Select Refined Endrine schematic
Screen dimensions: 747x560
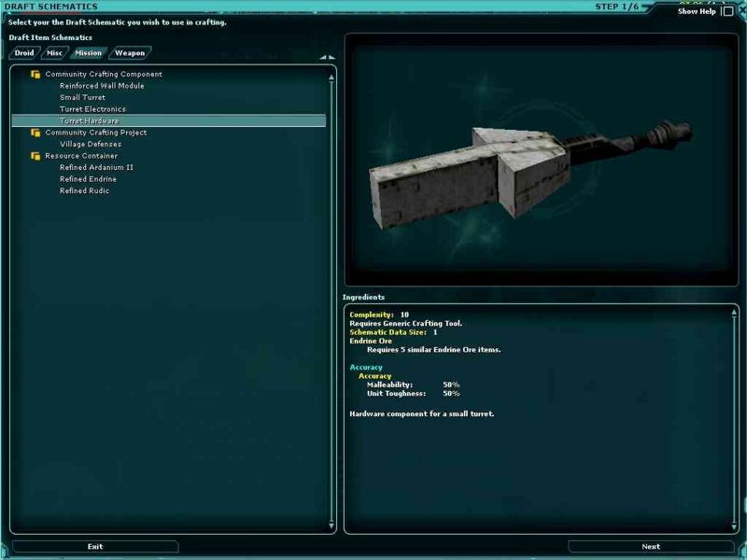(88, 179)
